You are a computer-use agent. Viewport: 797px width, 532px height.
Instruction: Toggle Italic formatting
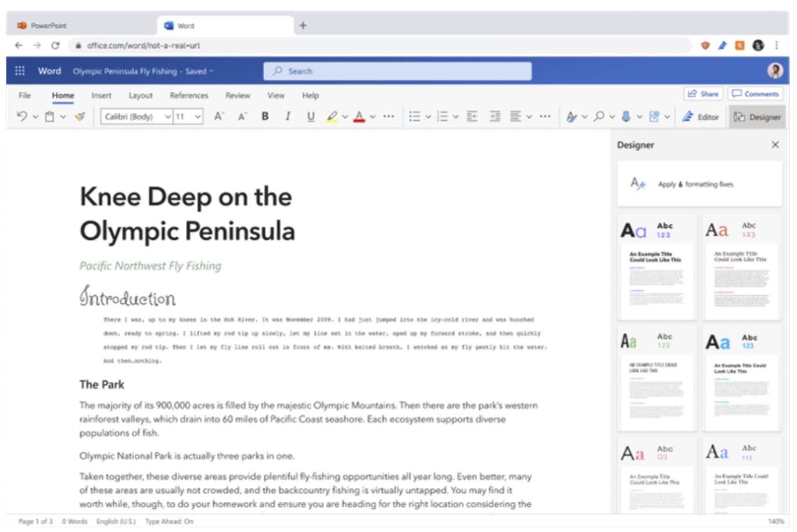288,116
